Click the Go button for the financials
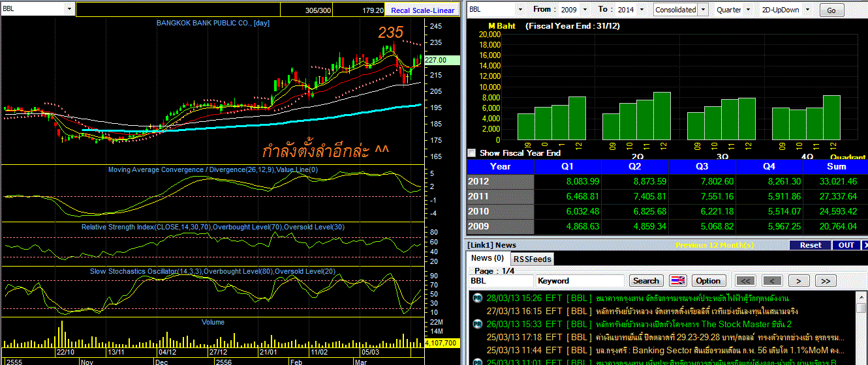Image resolution: width=868 pixels, height=365 pixels. [831, 10]
